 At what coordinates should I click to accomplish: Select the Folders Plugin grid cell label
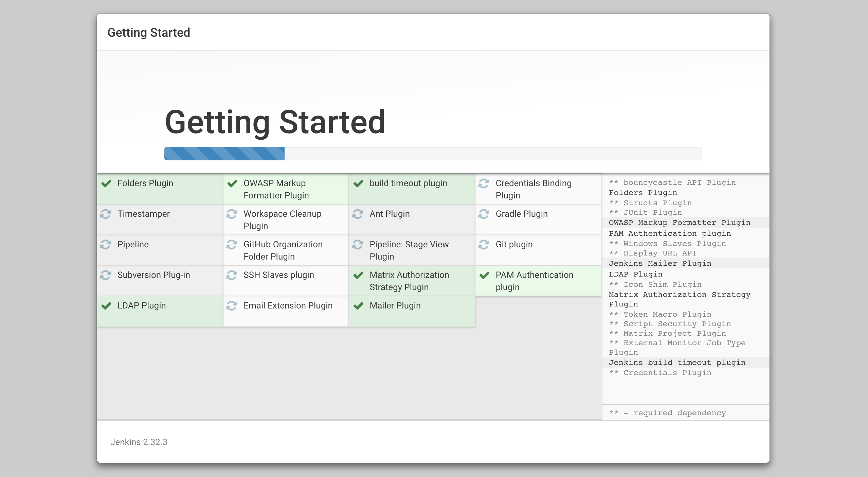pyautogui.click(x=145, y=183)
